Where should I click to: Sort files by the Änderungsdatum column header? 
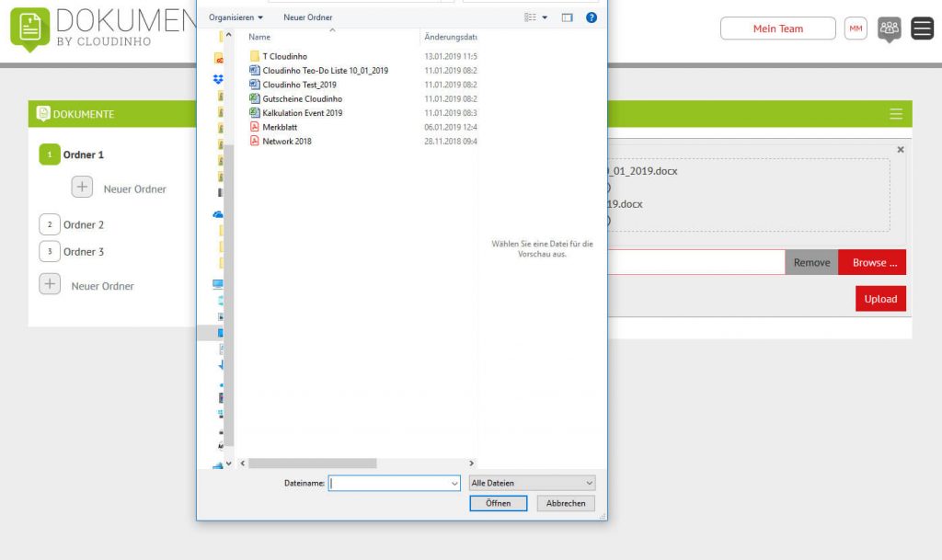pyautogui.click(x=449, y=37)
